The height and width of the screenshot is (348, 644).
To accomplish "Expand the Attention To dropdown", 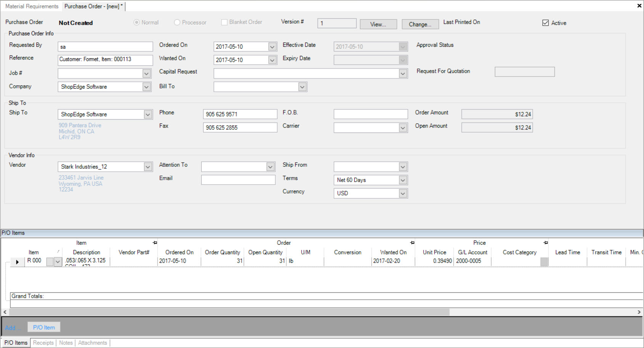I will pyautogui.click(x=270, y=167).
